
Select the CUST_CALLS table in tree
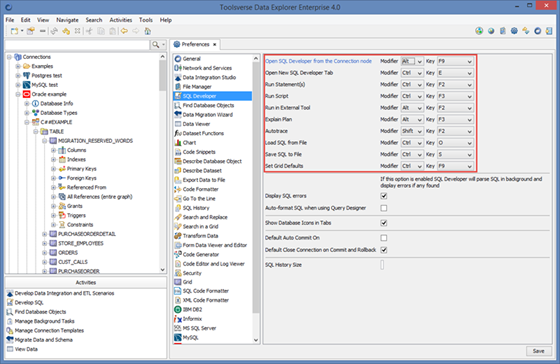[x=73, y=262]
